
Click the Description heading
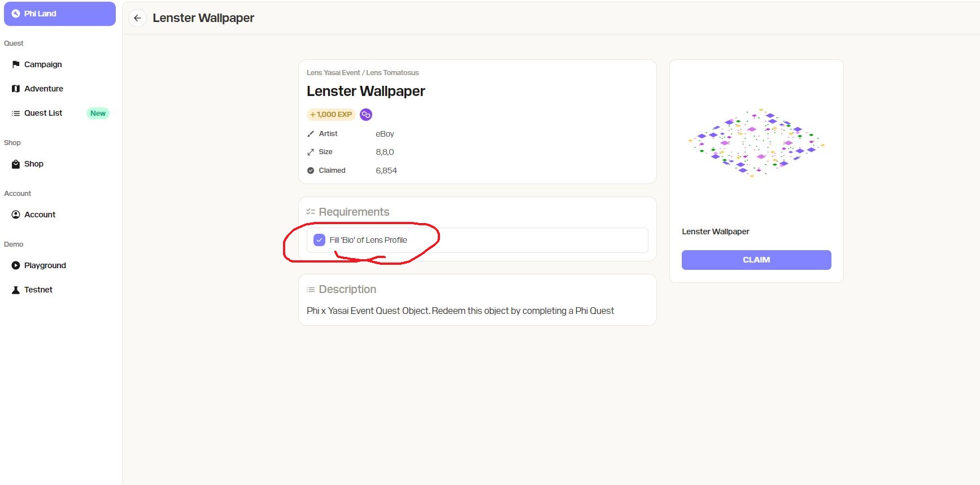[x=347, y=289]
